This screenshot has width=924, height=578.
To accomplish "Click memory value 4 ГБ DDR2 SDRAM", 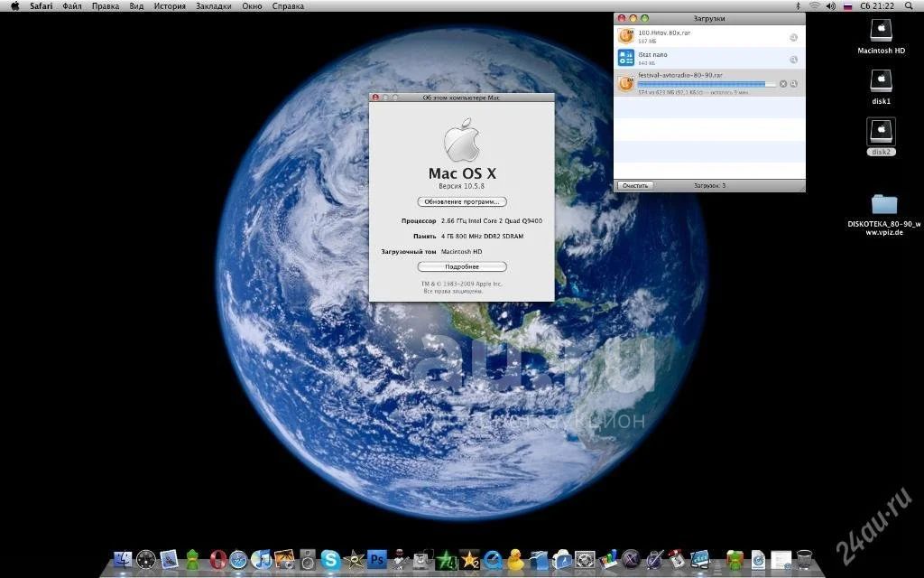I will pos(482,236).
